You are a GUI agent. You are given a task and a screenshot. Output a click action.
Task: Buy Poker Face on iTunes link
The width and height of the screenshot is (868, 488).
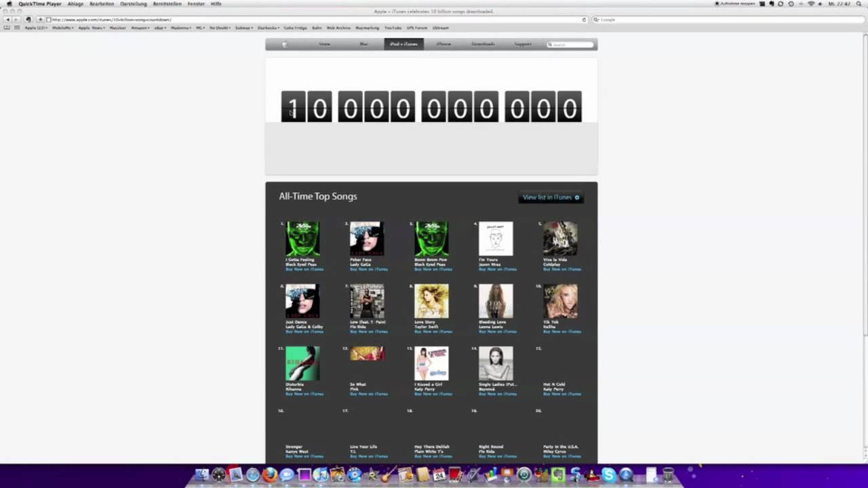coord(369,269)
